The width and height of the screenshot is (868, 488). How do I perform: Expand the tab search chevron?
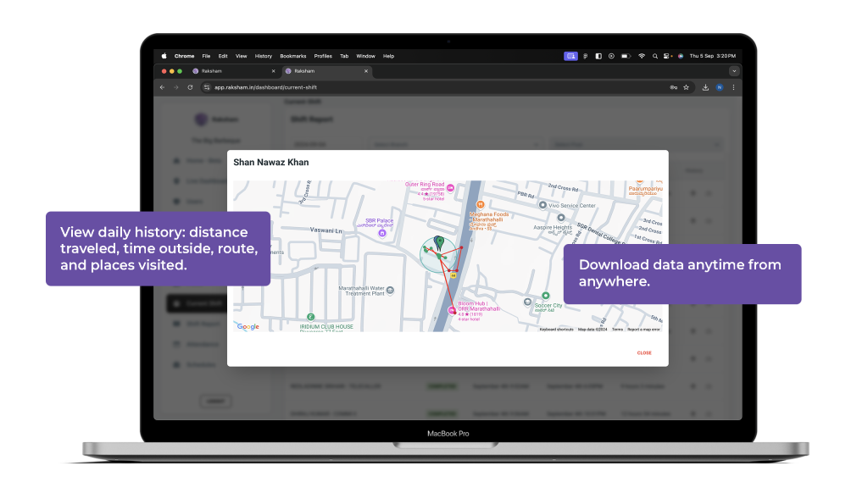(x=734, y=71)
